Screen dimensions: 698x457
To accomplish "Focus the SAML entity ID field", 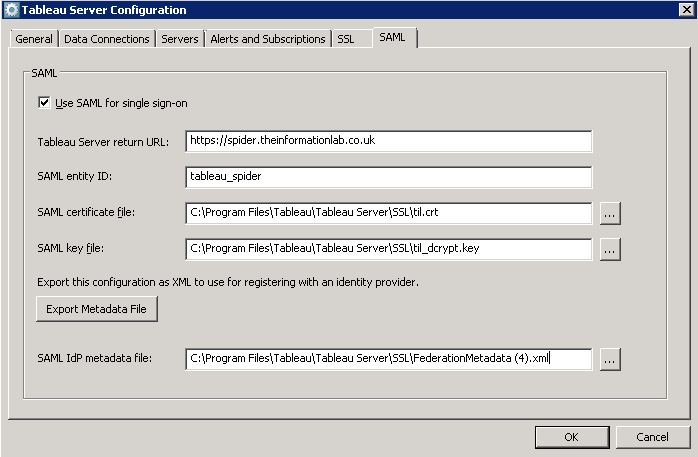I will tap(388, 177).
